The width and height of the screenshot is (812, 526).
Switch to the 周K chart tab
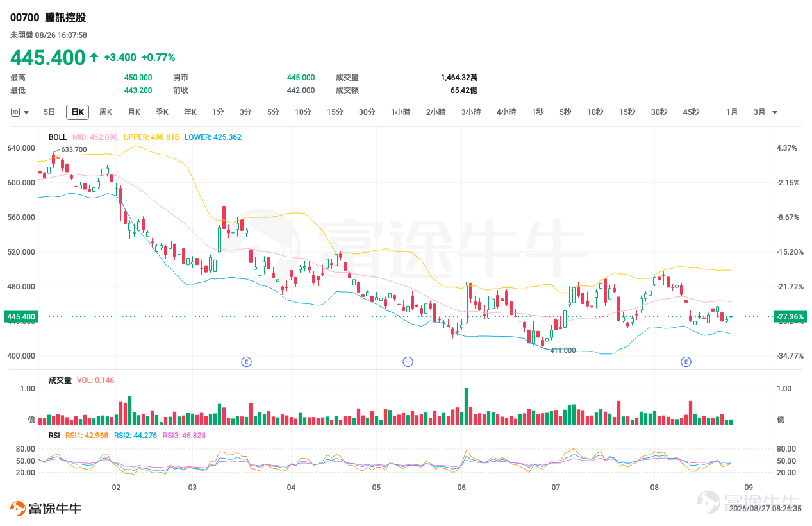[106, 112]
